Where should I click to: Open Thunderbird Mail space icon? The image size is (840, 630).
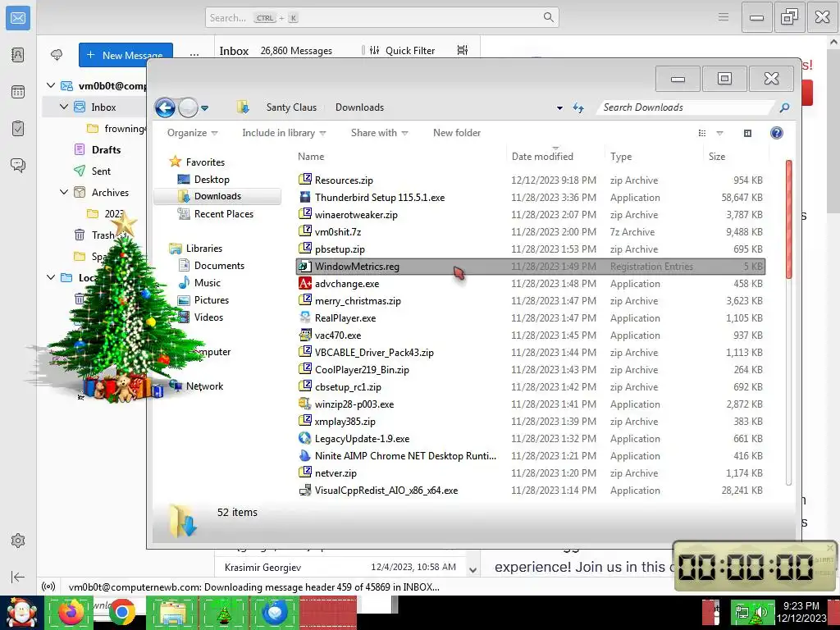pyautogui.click(x=18, y=18)
